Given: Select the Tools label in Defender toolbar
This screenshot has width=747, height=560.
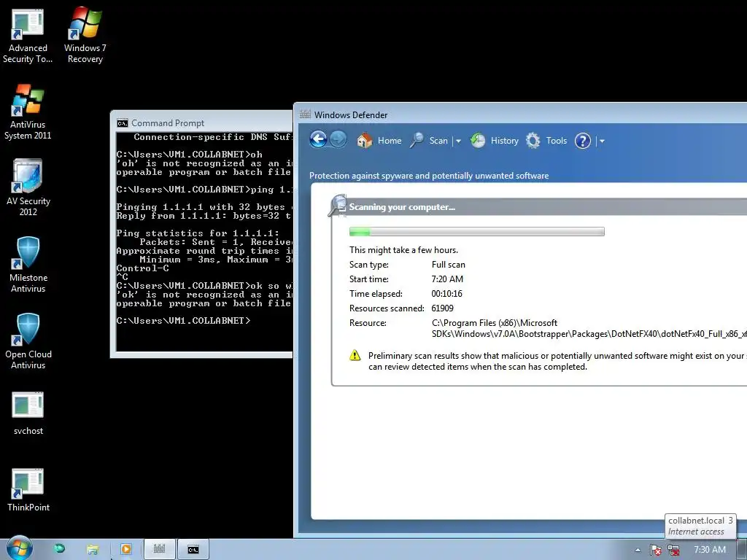Looking at the screenshot, I should (557, 141).
